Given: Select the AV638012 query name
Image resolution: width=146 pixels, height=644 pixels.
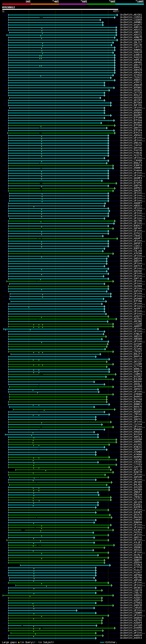Looking at the screenshot, I should point(8,8).
